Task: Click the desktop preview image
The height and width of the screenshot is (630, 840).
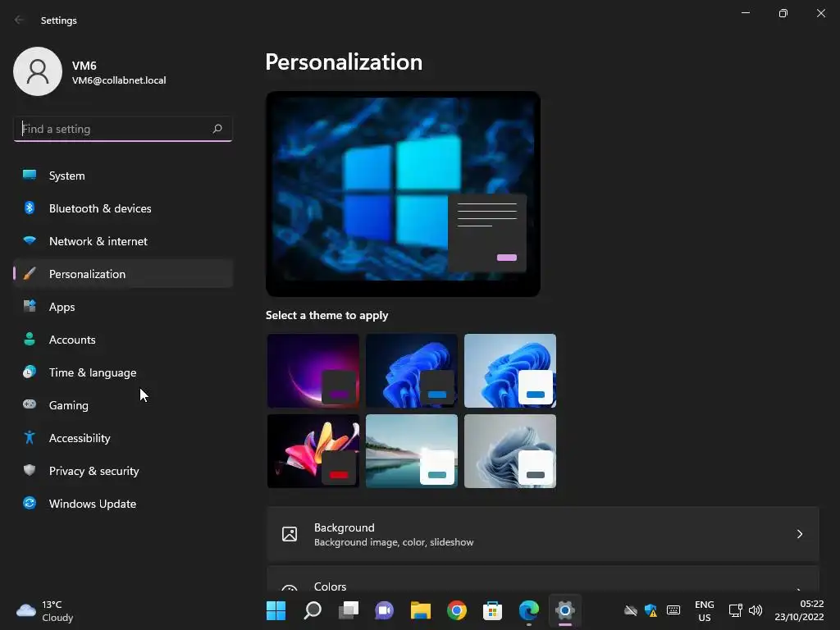Action: click(403, 194)
